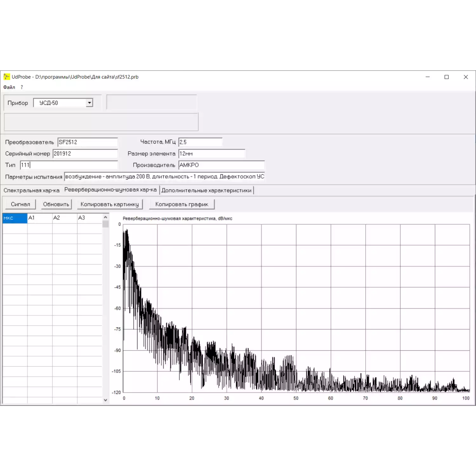Focus the Тип input field
Viewport: 476px width, 476px height.
coord(69,165)
